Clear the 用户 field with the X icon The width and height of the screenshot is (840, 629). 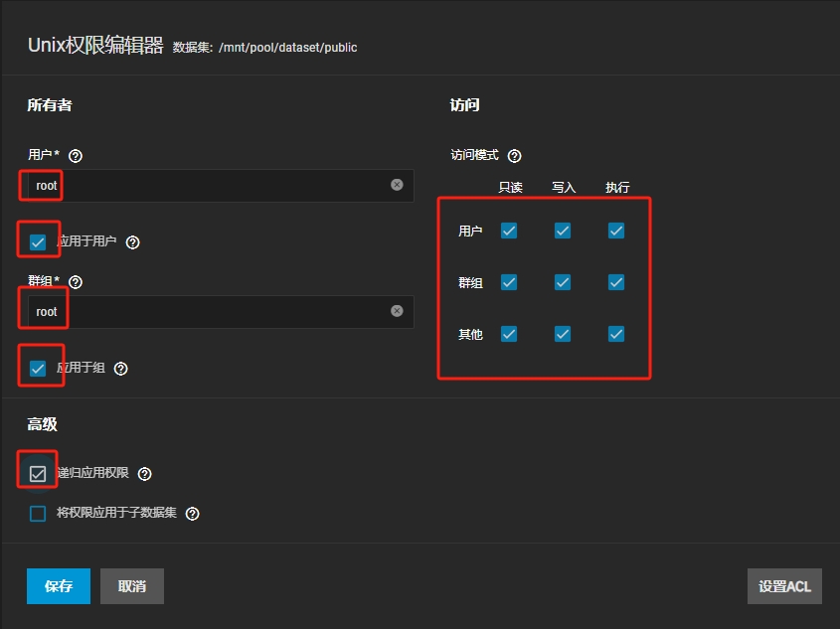click(x=397, y=185)
